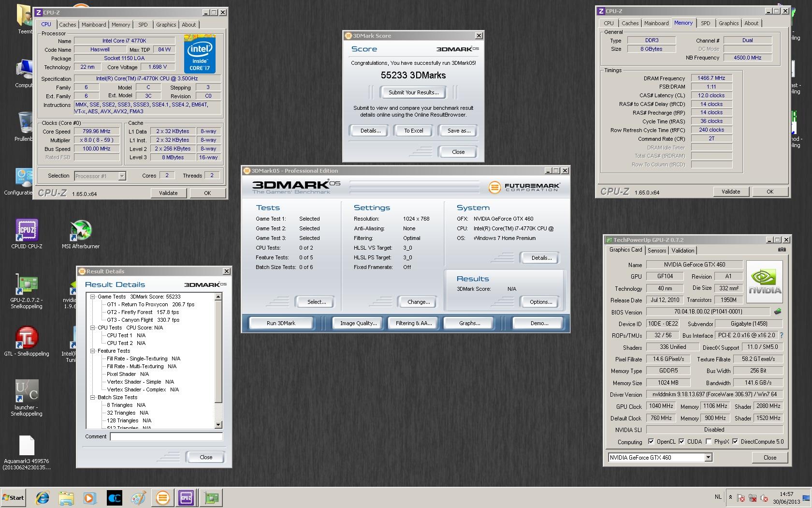Click NL language indicator in taskbar
This screenshot has width=812, height=508.
[x=718, y=497]
